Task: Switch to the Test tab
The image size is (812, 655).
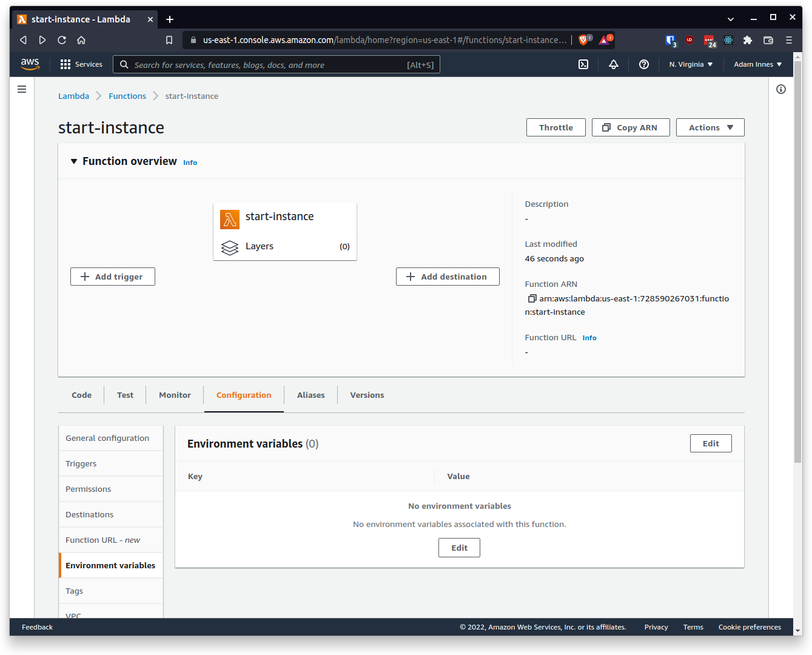Action: click(125, 395)
